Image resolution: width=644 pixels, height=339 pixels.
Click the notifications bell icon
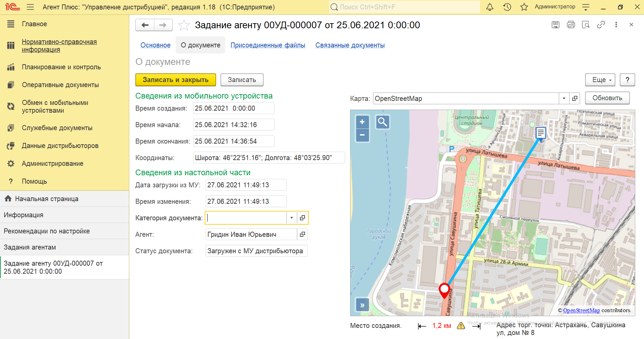point(490,7)
